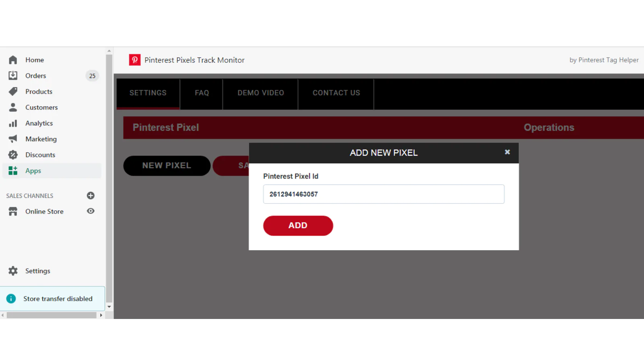Click the Pinterest Pixel column header
Image resolution: width=644 pixels, height=362 pixels.
pos(166,128)
